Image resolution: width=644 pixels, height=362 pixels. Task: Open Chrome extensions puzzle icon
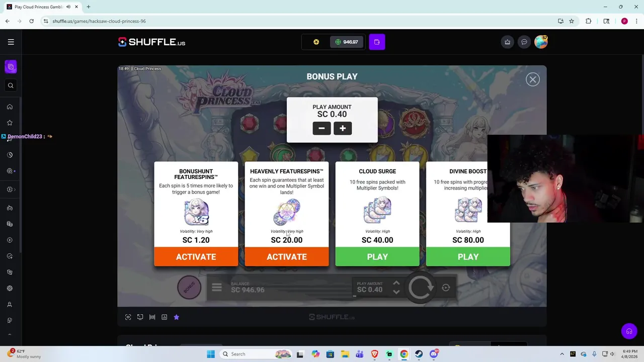[588, 21]
